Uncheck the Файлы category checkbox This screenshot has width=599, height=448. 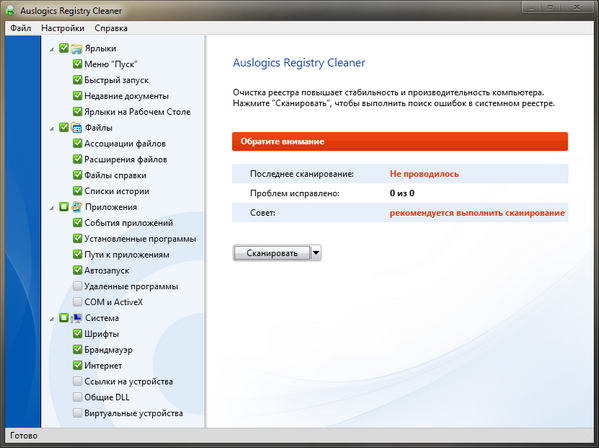tap(64, 127)
